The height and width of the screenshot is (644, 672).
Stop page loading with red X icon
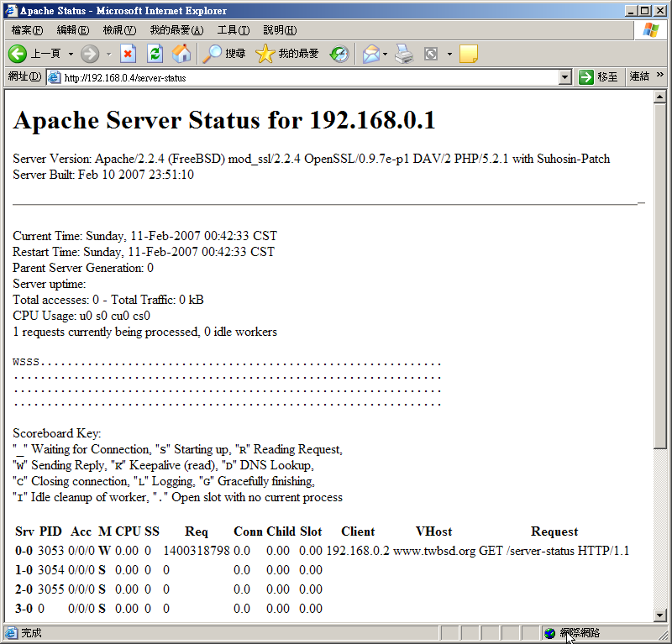[128, 54]
